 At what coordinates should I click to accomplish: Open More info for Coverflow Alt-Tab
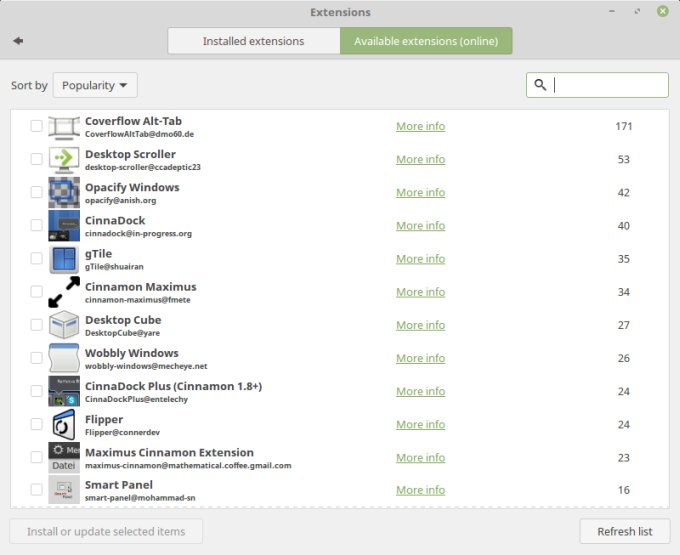click(421, 126)
